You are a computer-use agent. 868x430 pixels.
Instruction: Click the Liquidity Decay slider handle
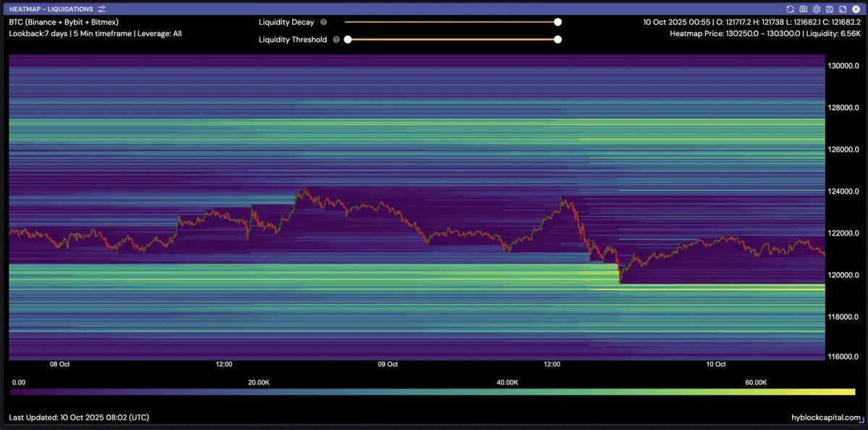point(558,22)
